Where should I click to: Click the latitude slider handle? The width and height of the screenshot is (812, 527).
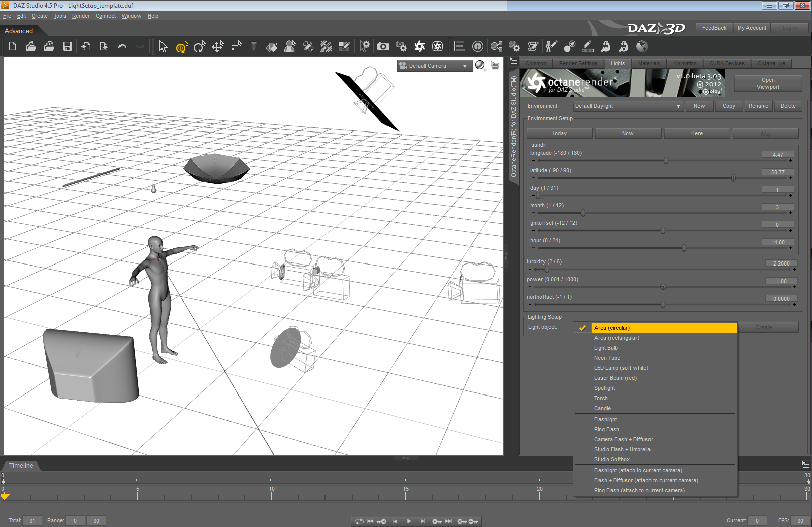[x=733, y=178]
